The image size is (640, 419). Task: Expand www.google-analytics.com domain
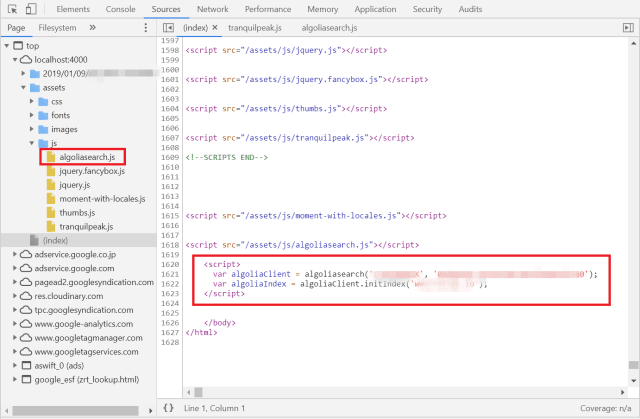coord(15,324)
